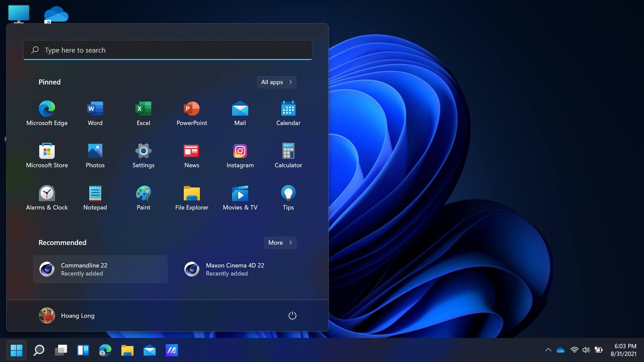Open the Tips app
This screenshot has width=644, height=362.
pos(288,198)
